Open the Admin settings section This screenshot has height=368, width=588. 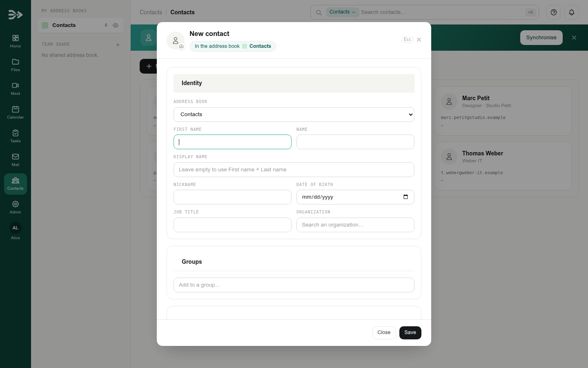(16, 207)
